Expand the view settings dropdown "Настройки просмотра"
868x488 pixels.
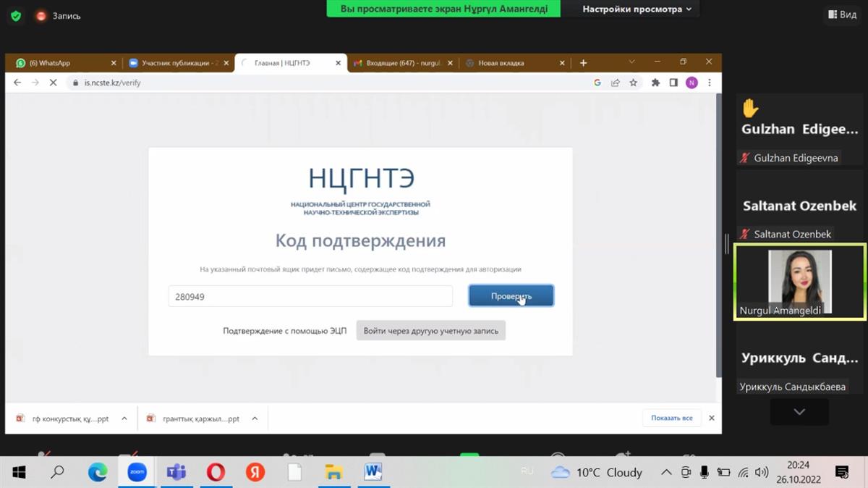pos(637,9)
